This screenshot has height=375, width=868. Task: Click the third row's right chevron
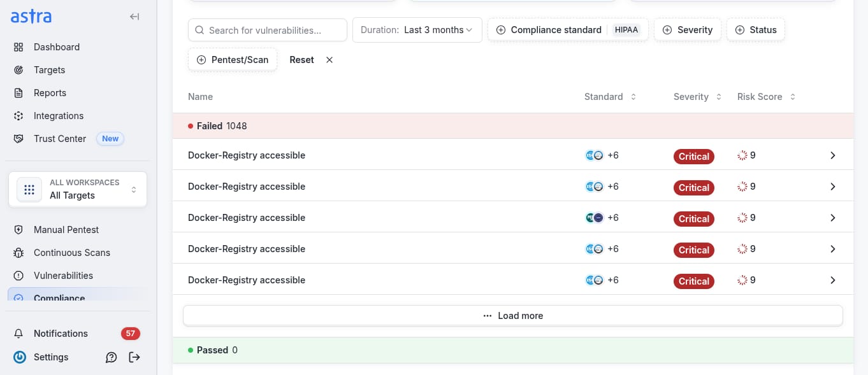tap(832, 218)
